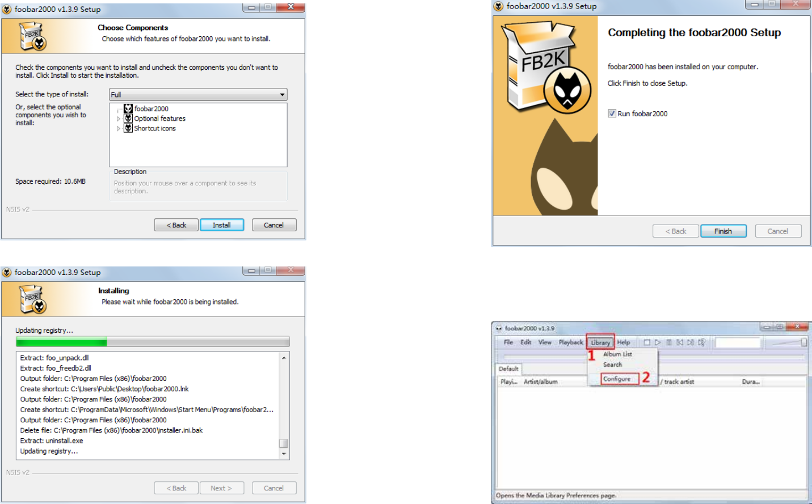Click the install log scrollbar down arrow
This screenshot has width=812, height=504.
tap(284, 454)
